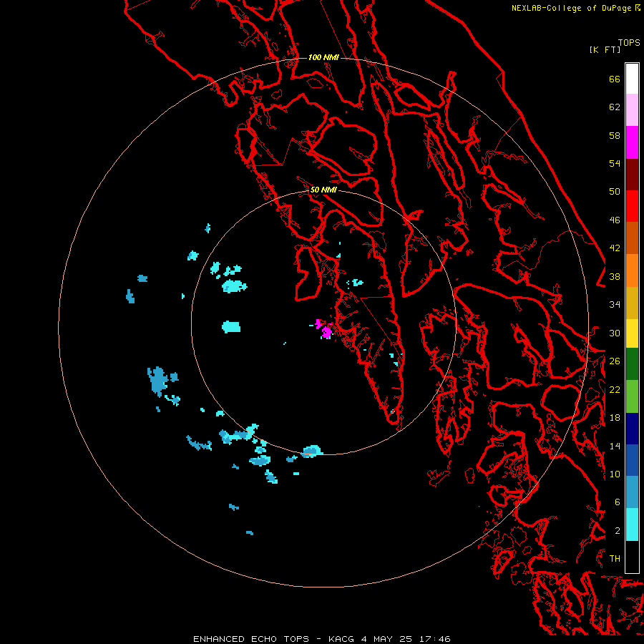Screen dimensions: 644x644
Task: Click the legend value 46
Action: pyautogui.click(x=615, y=220)
